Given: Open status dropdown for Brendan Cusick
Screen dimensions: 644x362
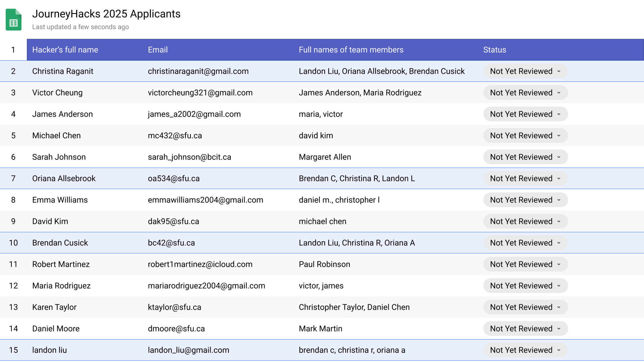Looking at the screenshot, I should (525, 243).
